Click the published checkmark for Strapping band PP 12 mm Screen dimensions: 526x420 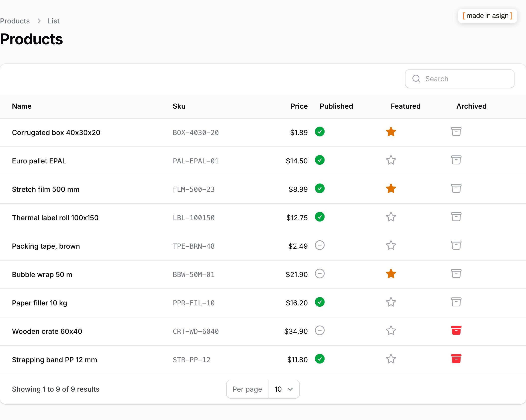[320, 359]
